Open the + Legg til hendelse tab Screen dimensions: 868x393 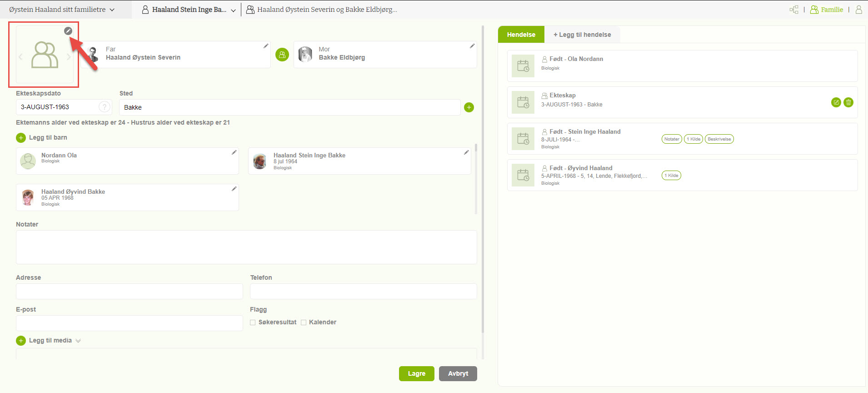pyautogui.click(x=582, y=35)
